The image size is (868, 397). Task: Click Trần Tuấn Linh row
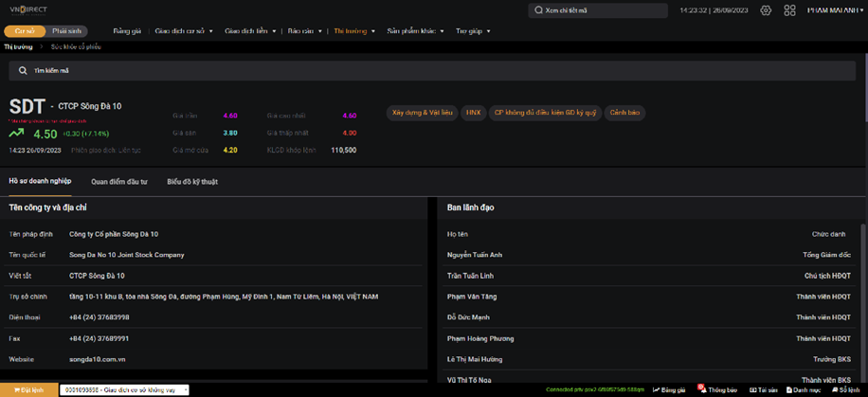click(649, 276)
